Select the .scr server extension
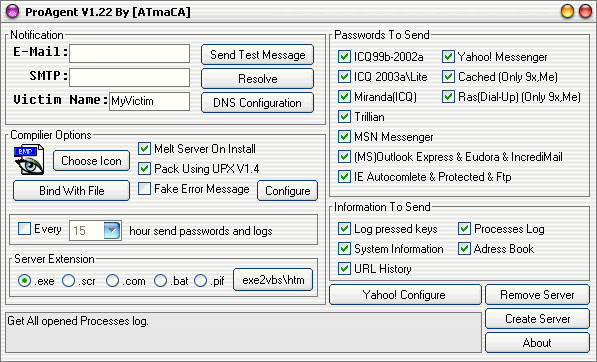Viewport: 597px width, 362px height. (x=69, y=281)
